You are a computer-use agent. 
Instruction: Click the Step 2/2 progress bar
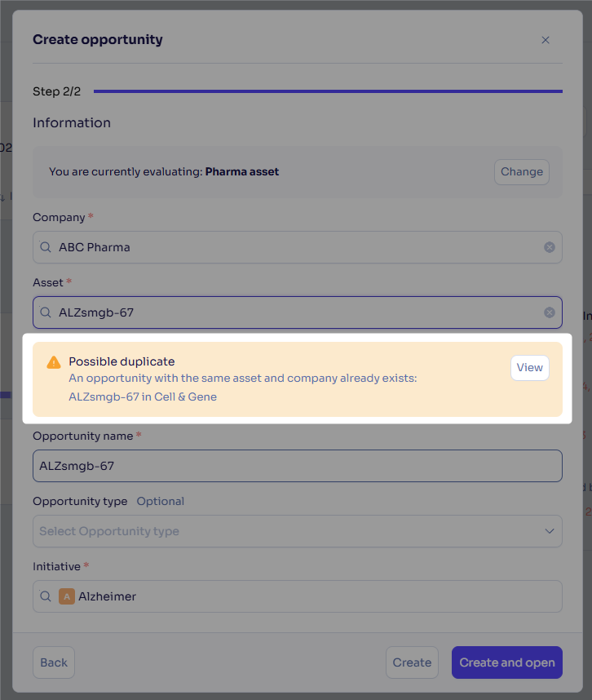[x=328, y=91]
